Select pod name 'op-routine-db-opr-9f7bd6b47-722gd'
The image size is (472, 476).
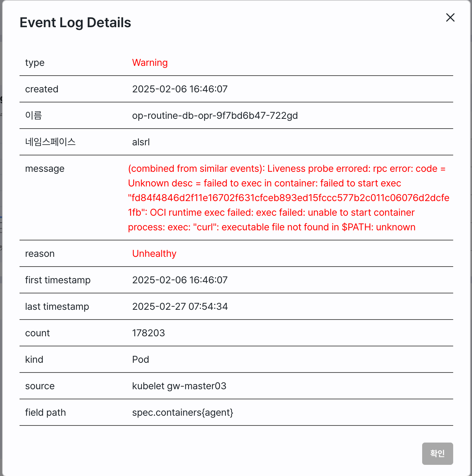[x=215, y=116]
